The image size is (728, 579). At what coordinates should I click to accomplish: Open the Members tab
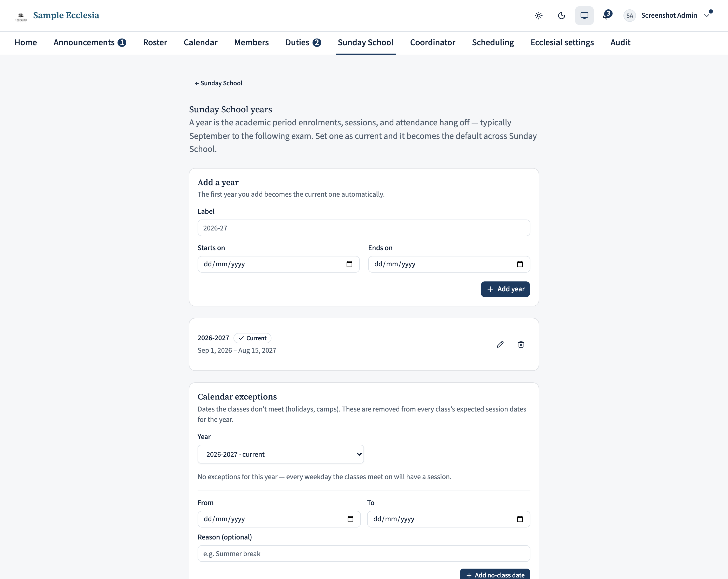pos(252,42)
